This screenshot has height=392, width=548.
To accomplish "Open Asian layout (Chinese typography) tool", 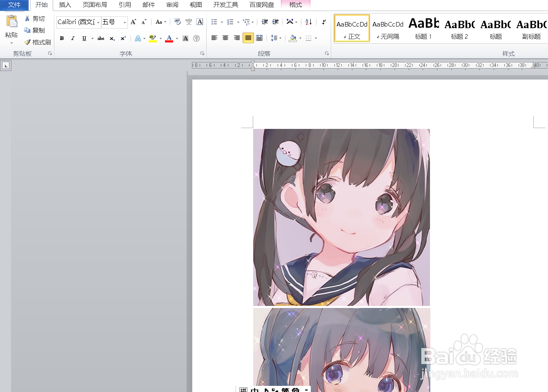I will click(x=290, y=22).
